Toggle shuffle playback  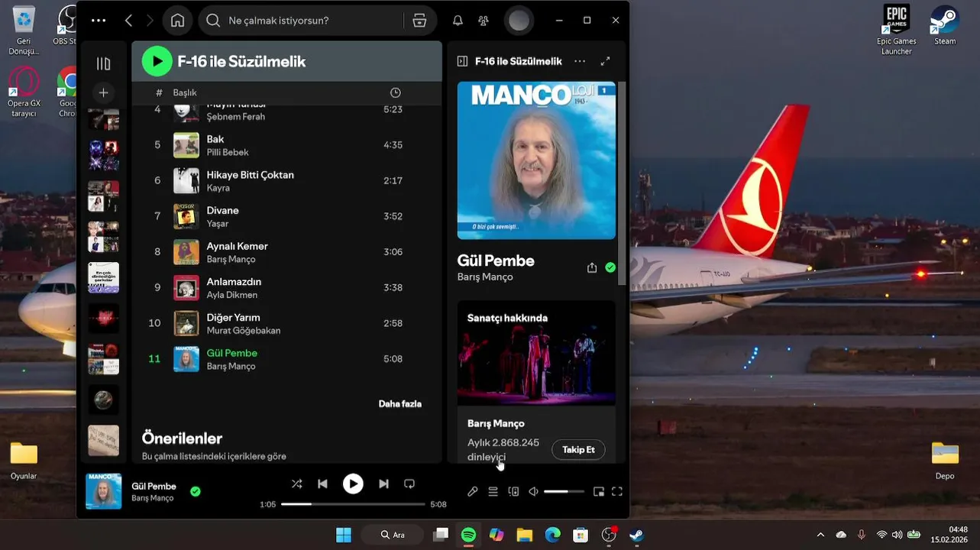pos(296,484)
